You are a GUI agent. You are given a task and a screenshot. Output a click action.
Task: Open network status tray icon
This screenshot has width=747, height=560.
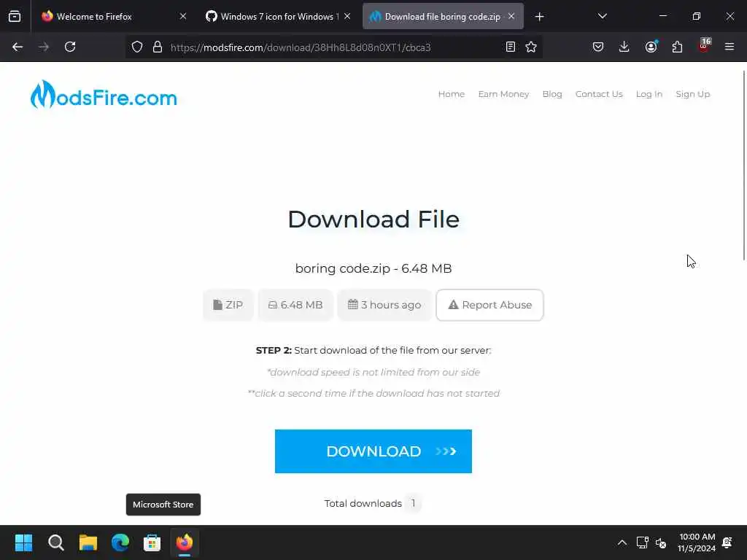point(642,542)
